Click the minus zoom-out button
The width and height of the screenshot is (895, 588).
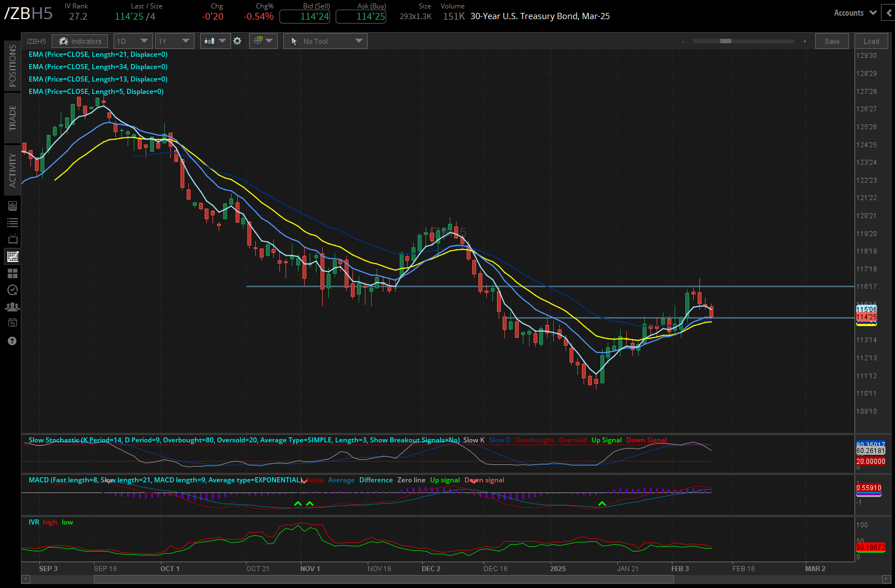683,42
